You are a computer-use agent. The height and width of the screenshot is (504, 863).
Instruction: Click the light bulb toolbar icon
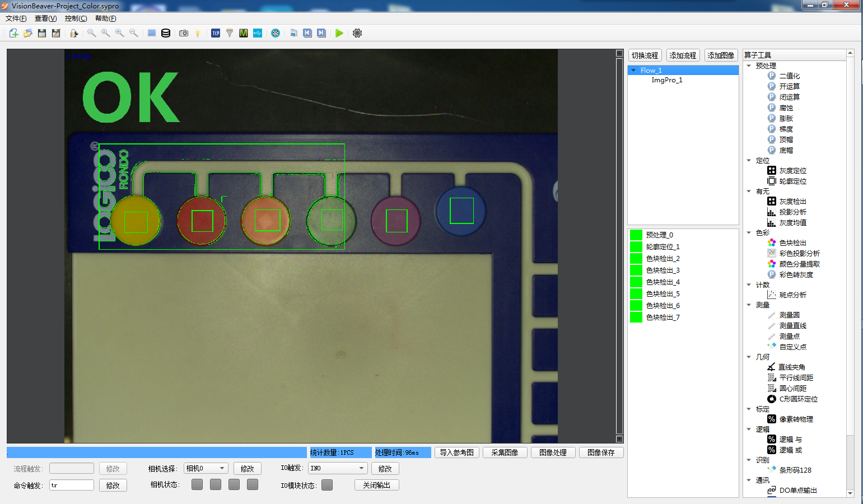[198, 33]
